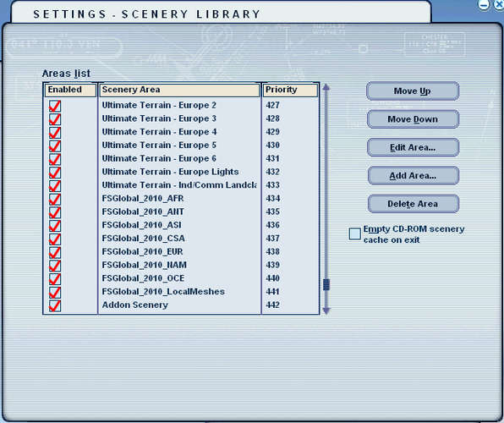504x423 pixels.
Task: Click priority value 427
Action: click(x=272, y=106)
